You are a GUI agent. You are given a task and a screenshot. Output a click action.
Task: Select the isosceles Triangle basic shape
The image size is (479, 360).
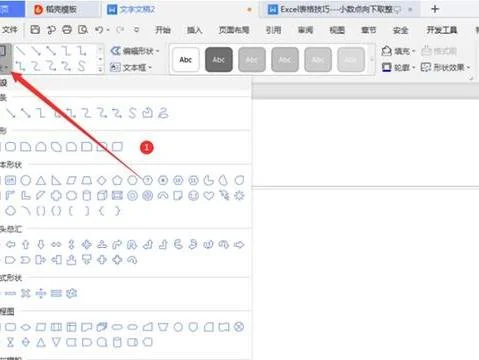pyautogui.click(x=41, y=180)
